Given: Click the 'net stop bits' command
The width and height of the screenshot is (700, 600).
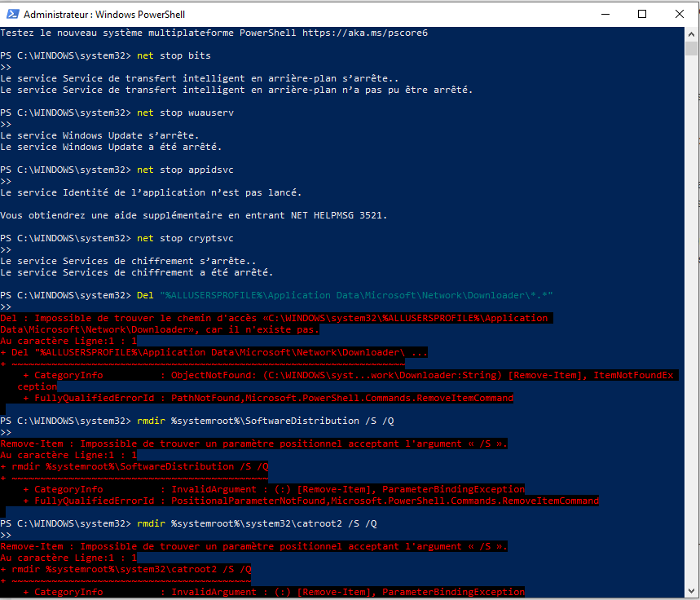Looking at the screenshot, I should pyautogui.click(x=174, y=56).
